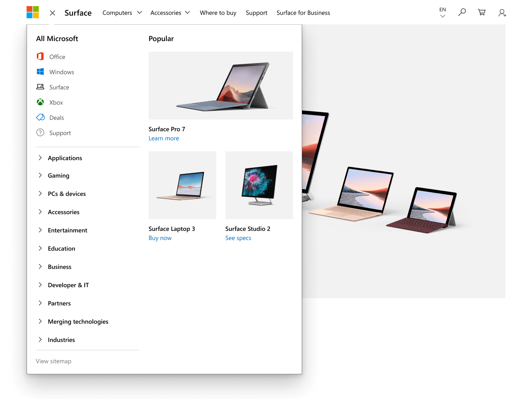
Task: Open the search magnifier icon
Action: tap(462, 13)
